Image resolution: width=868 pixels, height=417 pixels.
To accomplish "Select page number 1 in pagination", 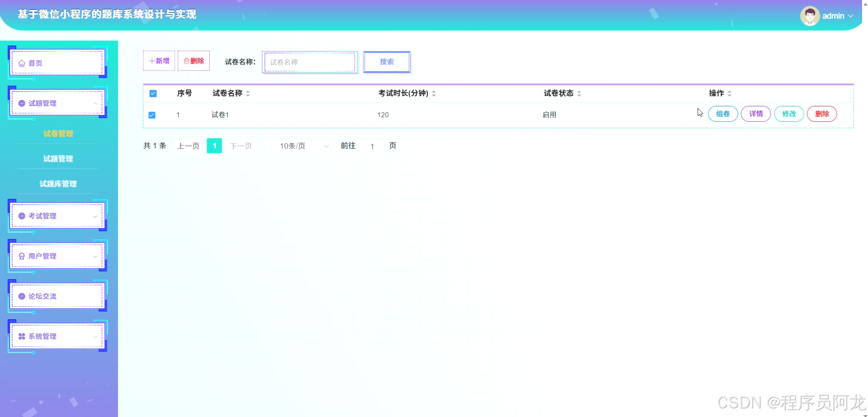I will coord(214,146).
